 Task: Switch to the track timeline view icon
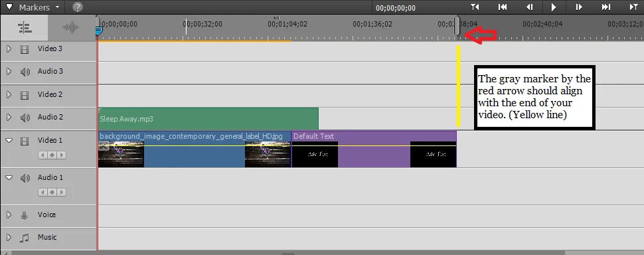click(25, 27)
